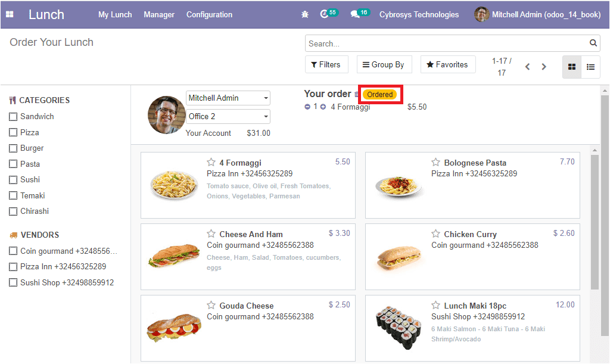This screenshot has height=364, width=610.
Task: Toggle Pizza category checkbox
Action: [x=13, y=133]
